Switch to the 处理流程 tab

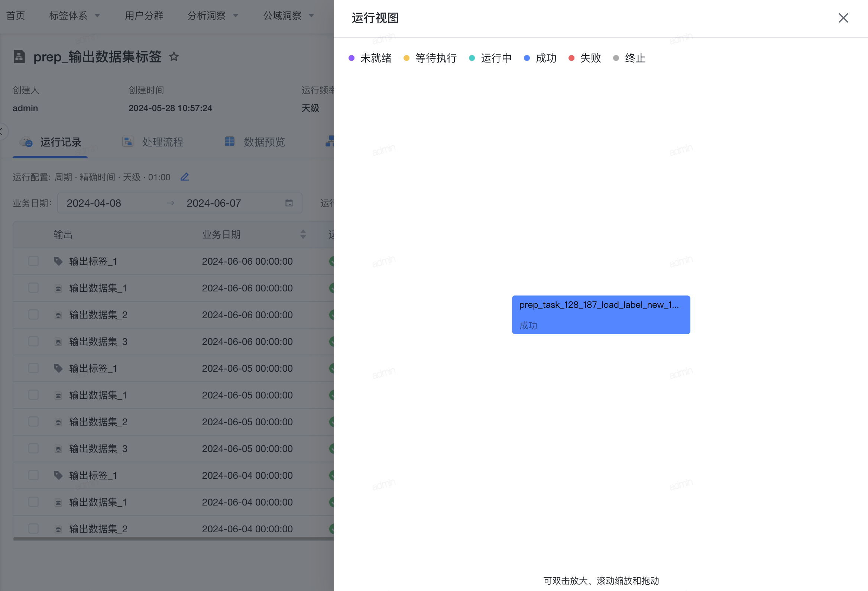152,142
